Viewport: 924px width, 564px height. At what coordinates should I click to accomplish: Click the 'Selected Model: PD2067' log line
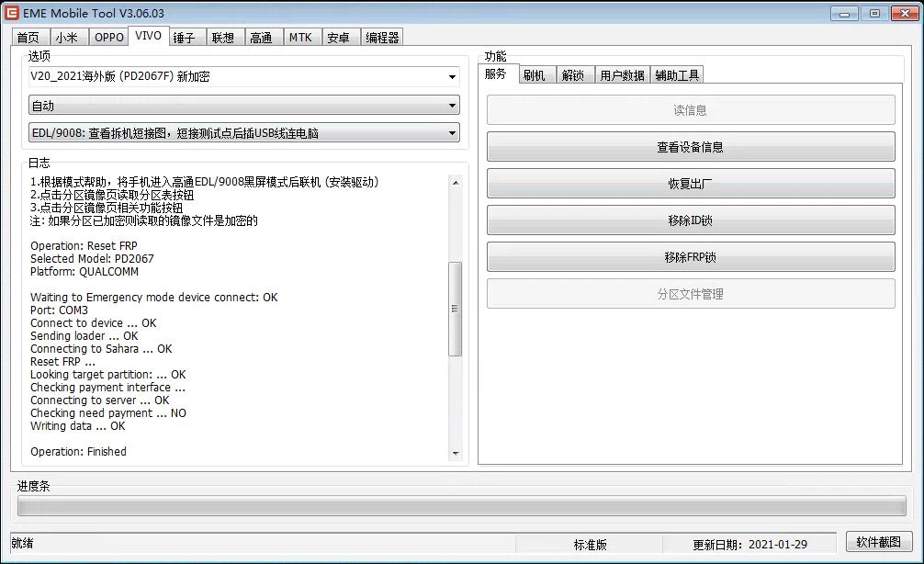pos(92,259)
